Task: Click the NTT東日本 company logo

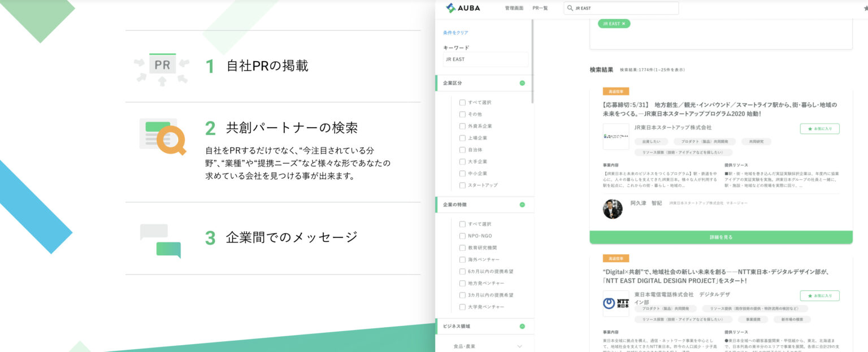Action: click(615, 303)
